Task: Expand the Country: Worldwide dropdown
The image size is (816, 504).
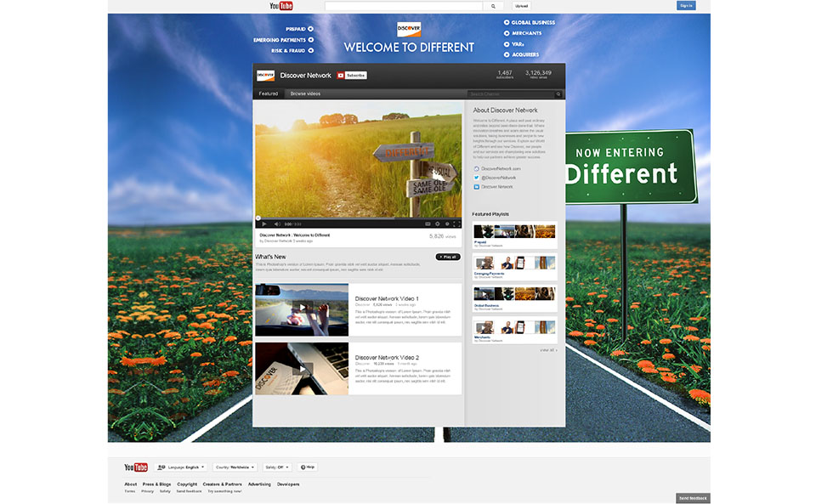Action: [235, 467]
